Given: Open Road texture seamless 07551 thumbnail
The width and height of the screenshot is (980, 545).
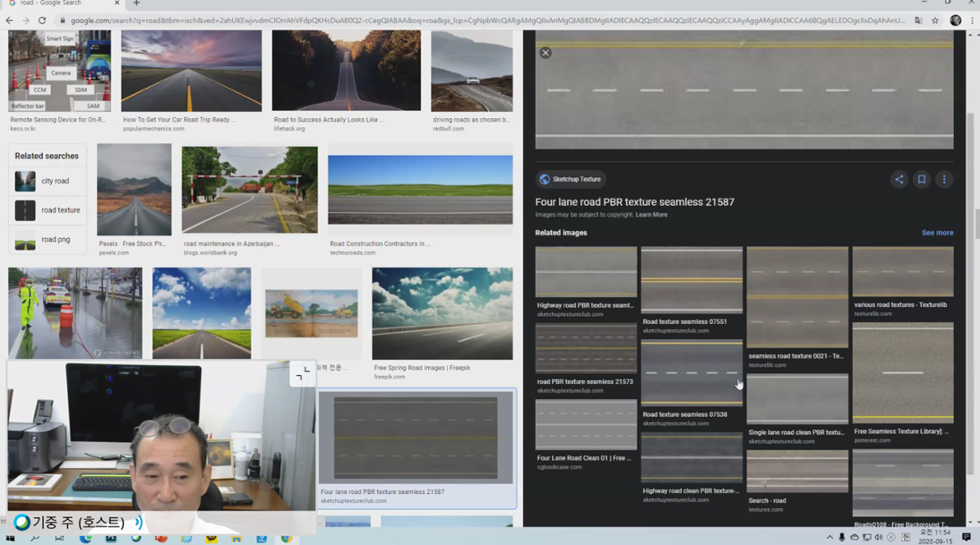Looking at the screenshot, I should tap(691, 280).
